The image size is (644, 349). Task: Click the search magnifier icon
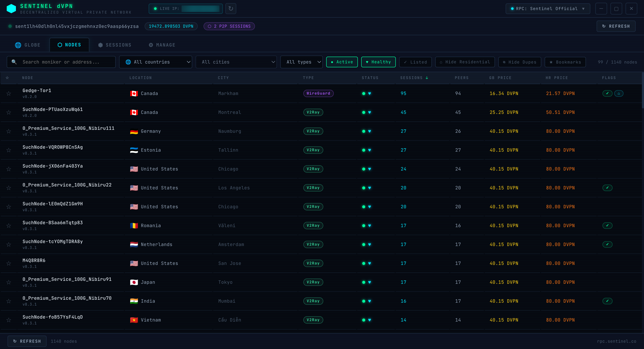click(x=14, y=62)
